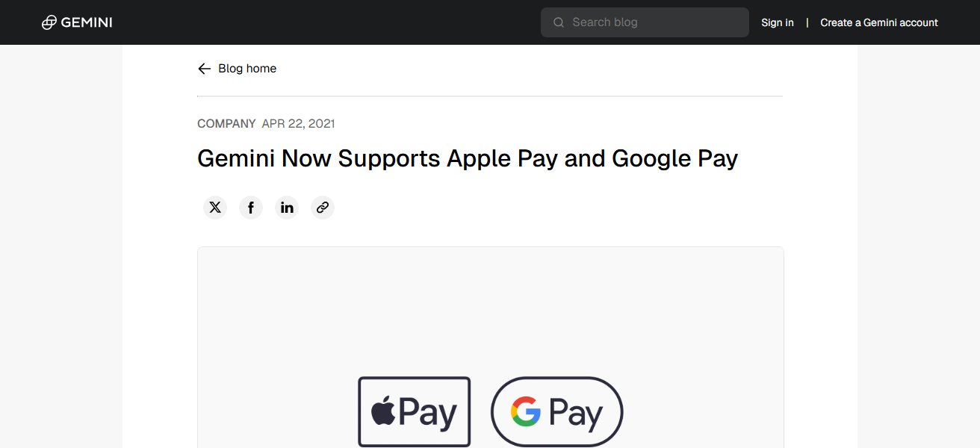Screen dimensions: 980x448
Task: Share the article on Facebook
Action: (x=250, y=207)
